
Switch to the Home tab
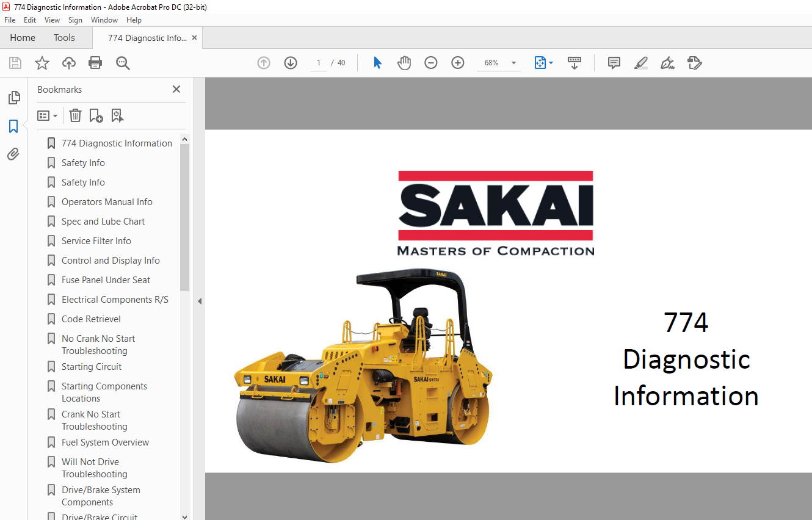click(x=23, y=38)
